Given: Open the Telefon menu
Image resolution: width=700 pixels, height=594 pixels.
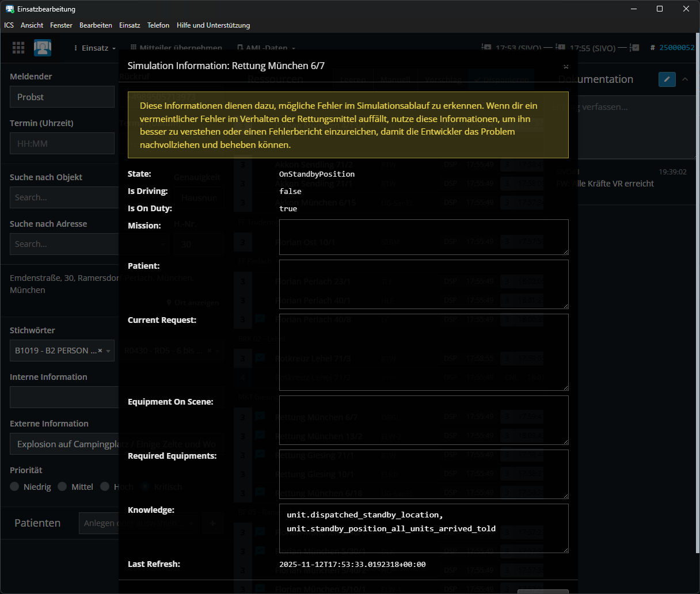Looking at the screenshot, I should click(x=158, y=25).
